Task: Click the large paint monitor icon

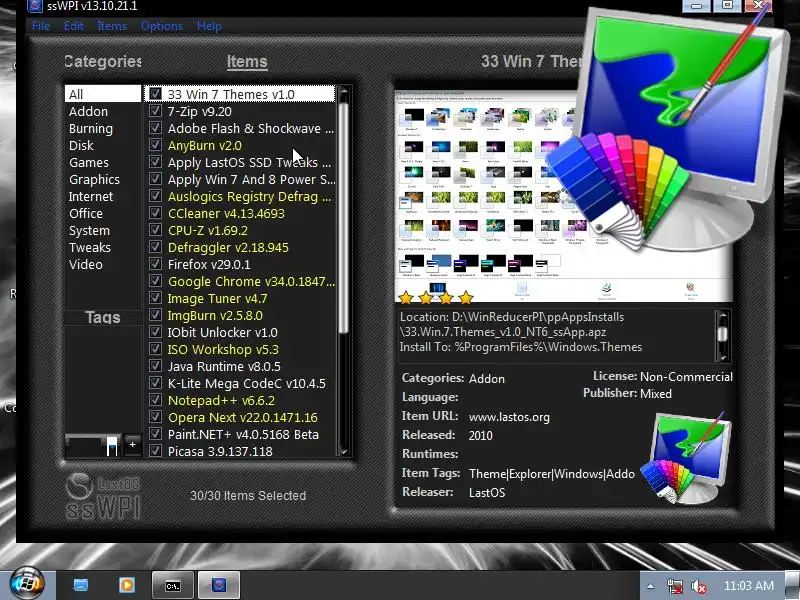Action: pos(668,130)
